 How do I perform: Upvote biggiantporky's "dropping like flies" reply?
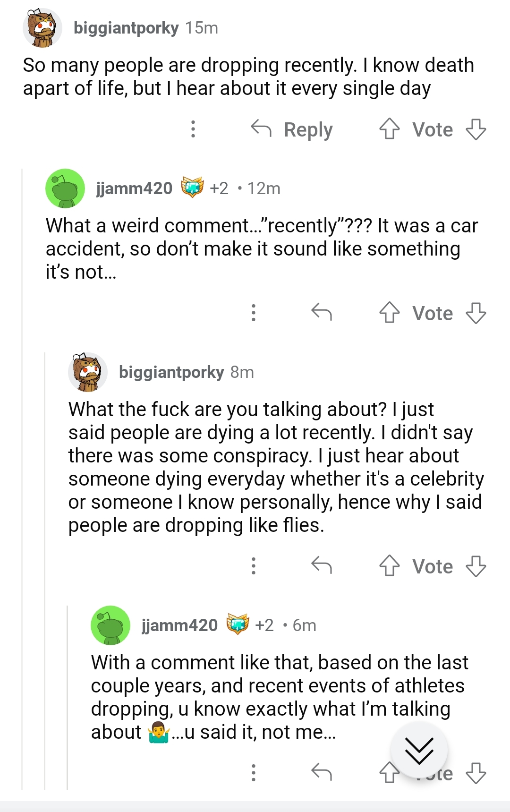pos(389,566)
